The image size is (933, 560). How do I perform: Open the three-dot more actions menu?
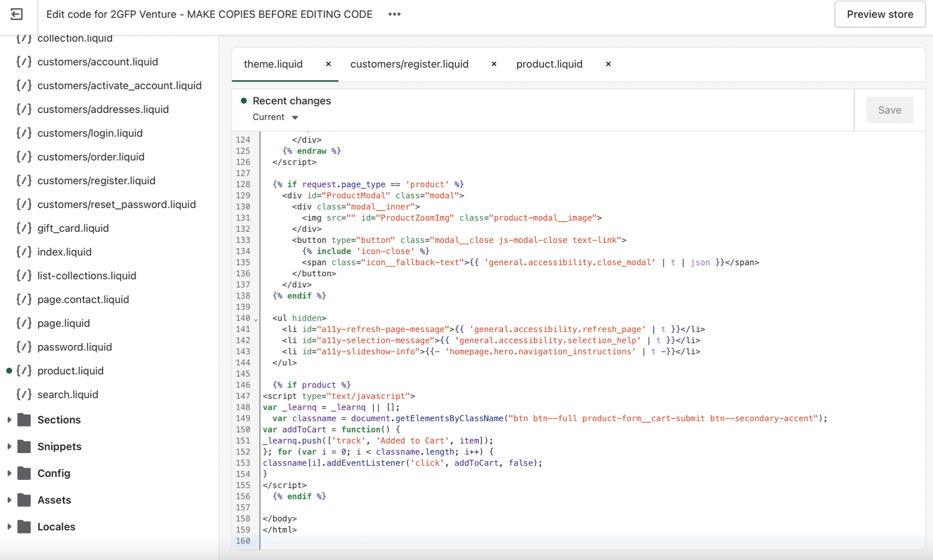coord(394,14)
